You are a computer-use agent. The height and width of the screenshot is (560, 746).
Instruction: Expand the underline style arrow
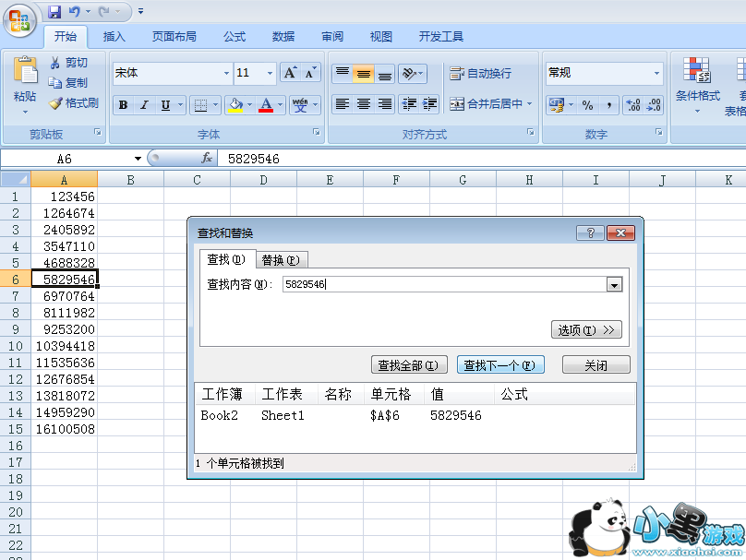(x=181, y=105)
